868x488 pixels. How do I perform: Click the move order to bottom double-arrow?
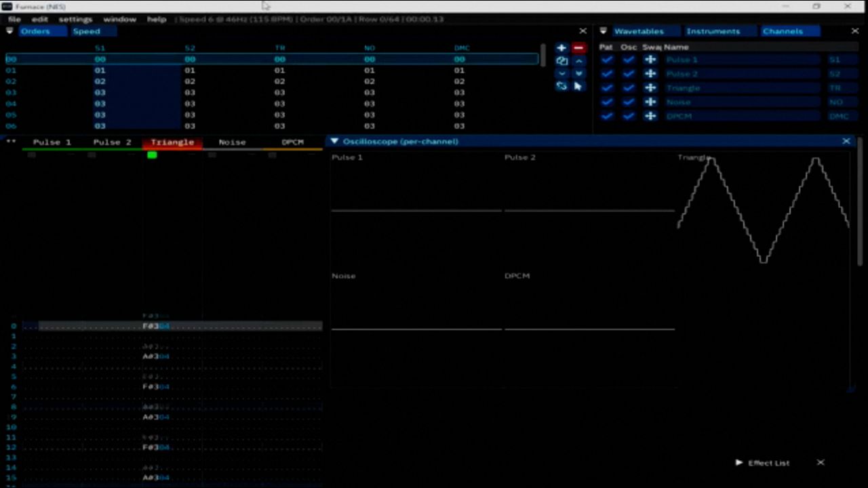[578, 73]
